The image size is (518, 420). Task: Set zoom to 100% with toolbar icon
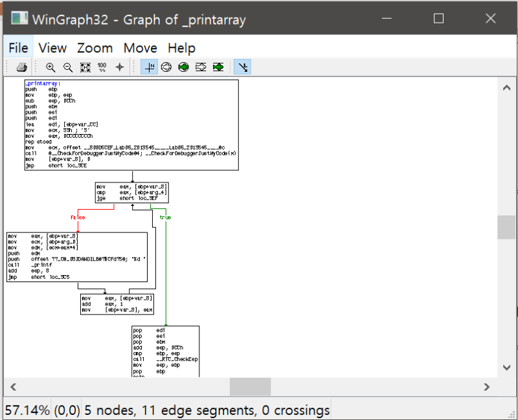click(x=102, y=67)
